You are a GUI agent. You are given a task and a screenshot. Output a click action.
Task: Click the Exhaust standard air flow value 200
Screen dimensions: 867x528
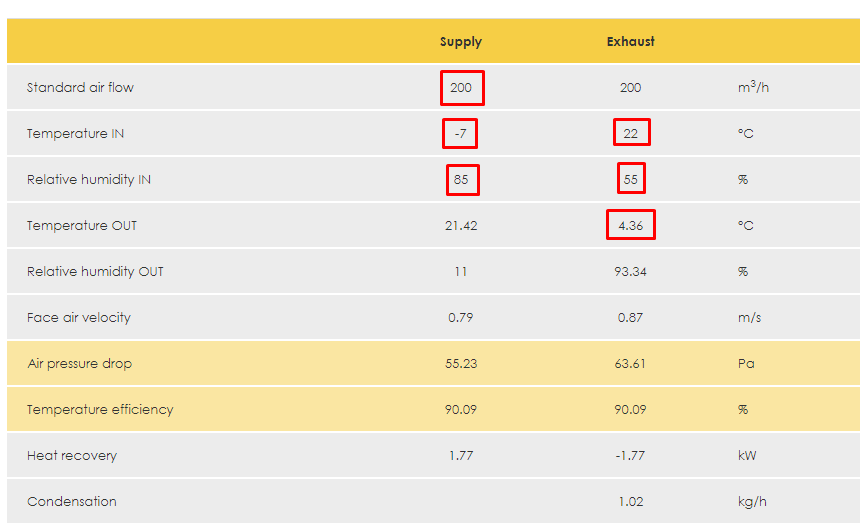[x=631, y=88]
